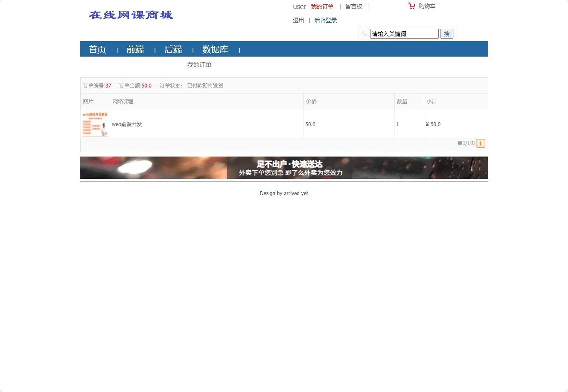View 我的订单 orders page
The height and width of the screenshot is (392, 568).
pyautogui.click(x=322, y=6)
